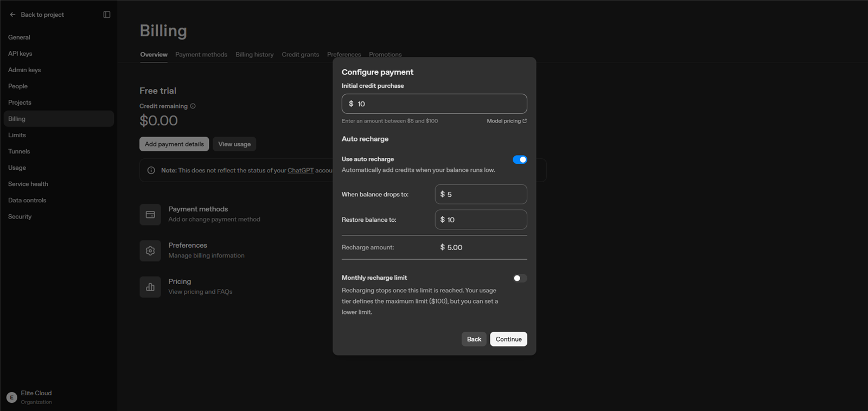Click the $0.00 credit remaining value
868x411 pixels.
pyautogui.click(x=158, y=120)
